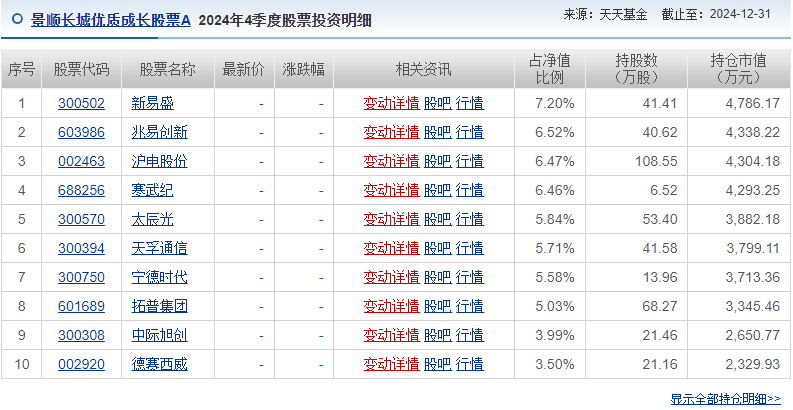Select the date 2024-12-31

pos(740,14)
